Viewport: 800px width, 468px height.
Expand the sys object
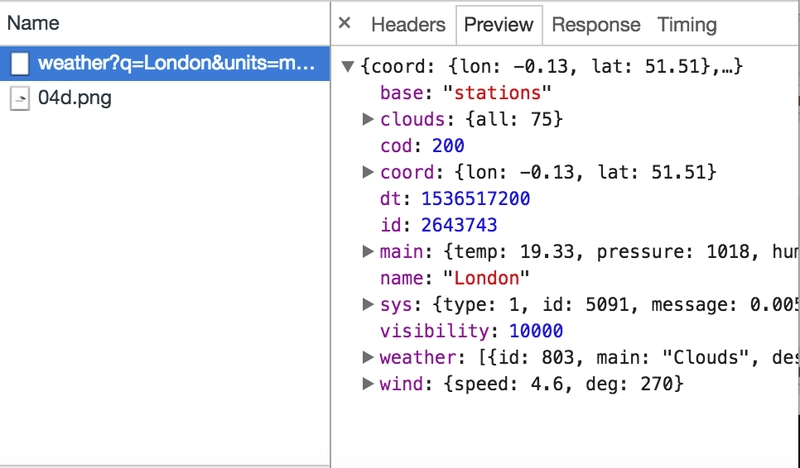tap(367, 304)
